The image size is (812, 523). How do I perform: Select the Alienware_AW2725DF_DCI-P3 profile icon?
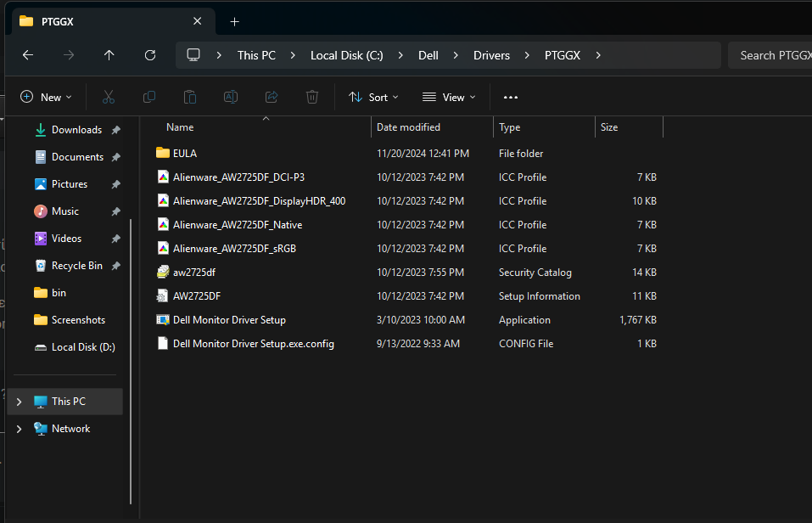coord(163,177)
